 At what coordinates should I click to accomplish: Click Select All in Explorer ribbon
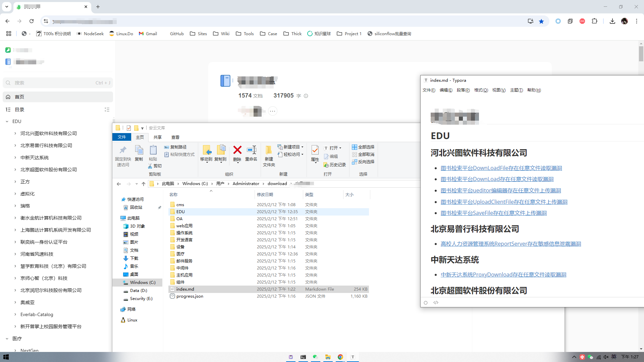[363, 147]
